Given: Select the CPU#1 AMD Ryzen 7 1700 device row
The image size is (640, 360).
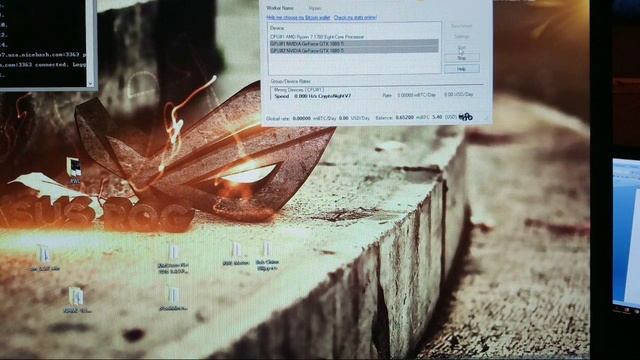Looking at the screenshot, I should click(x=353, y=36).
